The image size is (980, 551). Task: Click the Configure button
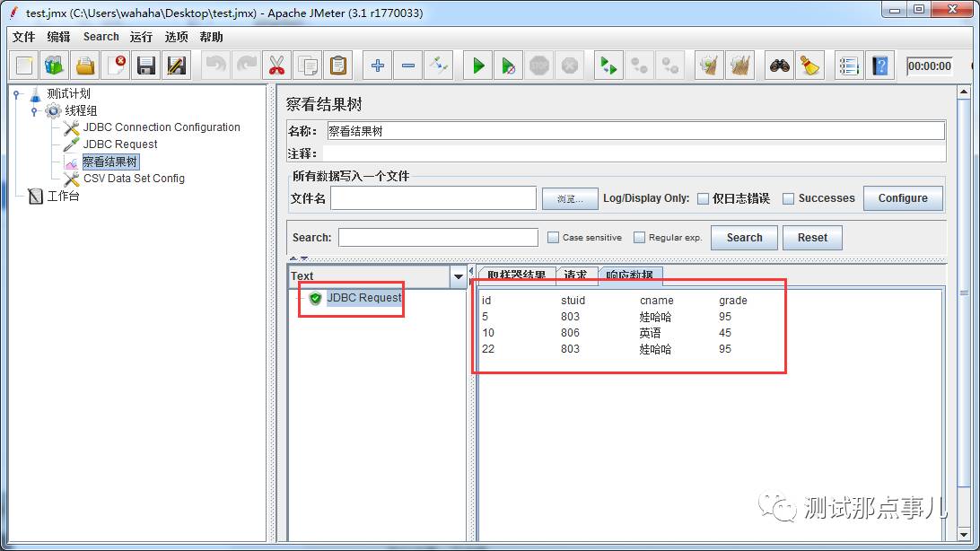(903, 198)
